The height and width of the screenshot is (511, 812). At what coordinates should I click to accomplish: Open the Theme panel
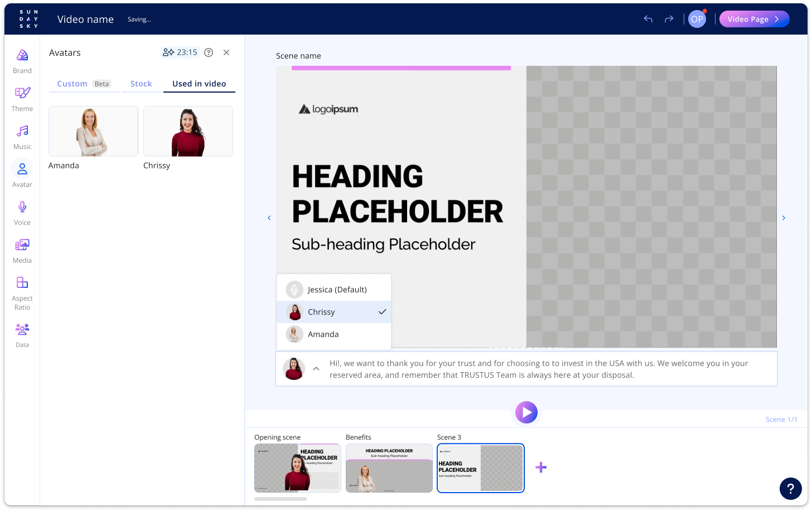22,99
